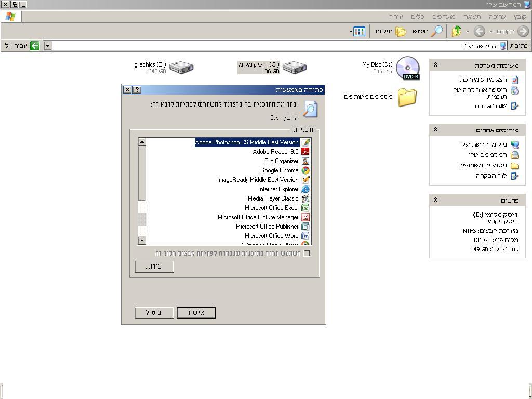The height and width of the screenshot is (399, 532).
Task: Click the dialog help question mark button
Action: 137,89
